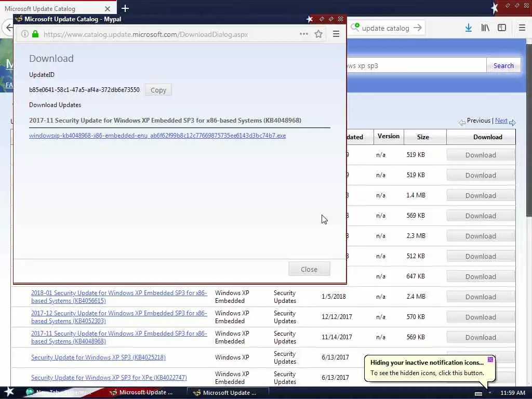This screenshot has width=532, height=399.
Task: Click the star icon in popup title bar
Action: (310, 19)
